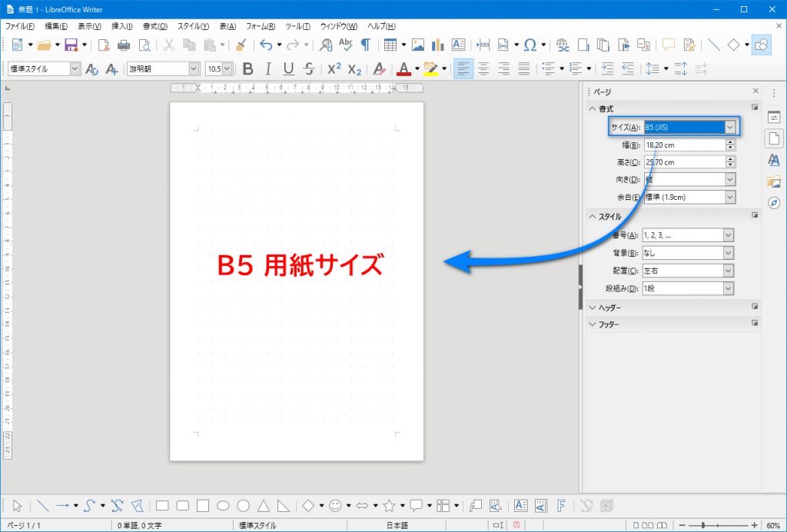This screenshot has width=787, height=532.
Task: Click 標準スタイル page style in status bar
Action: (x=257, y=525)
